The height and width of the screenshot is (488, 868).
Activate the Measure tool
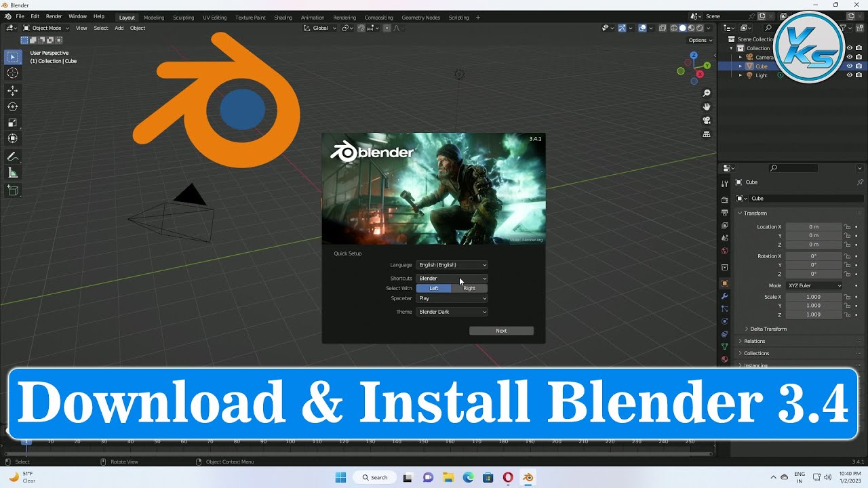13,172
